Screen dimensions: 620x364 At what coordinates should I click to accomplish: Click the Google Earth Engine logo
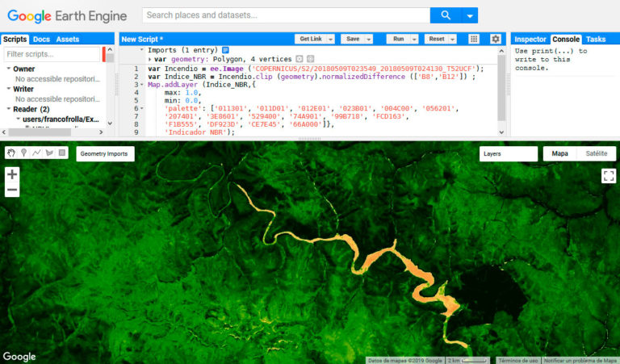tap(67, 16)
